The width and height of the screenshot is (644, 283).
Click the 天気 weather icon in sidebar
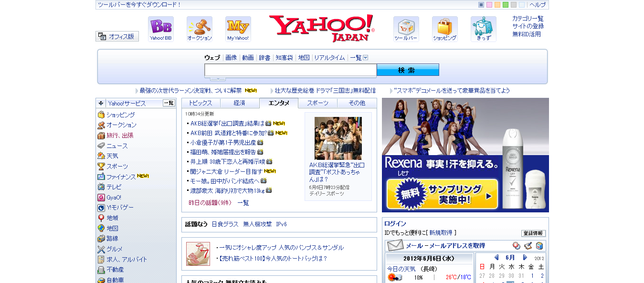pos(101,156)
